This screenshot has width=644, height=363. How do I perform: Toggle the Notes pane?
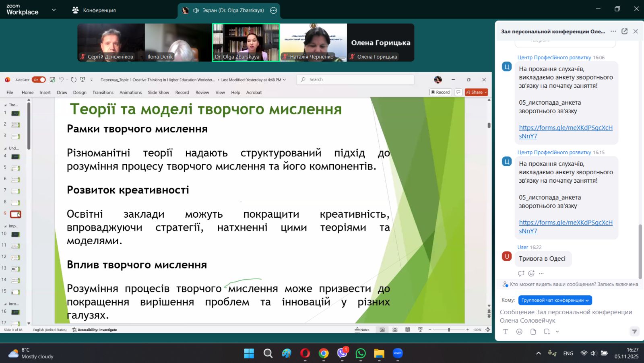click(x=362, y=330)
